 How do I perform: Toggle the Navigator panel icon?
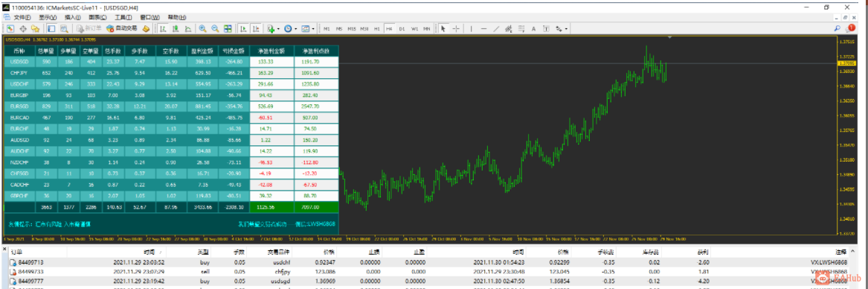pos(64,28)
